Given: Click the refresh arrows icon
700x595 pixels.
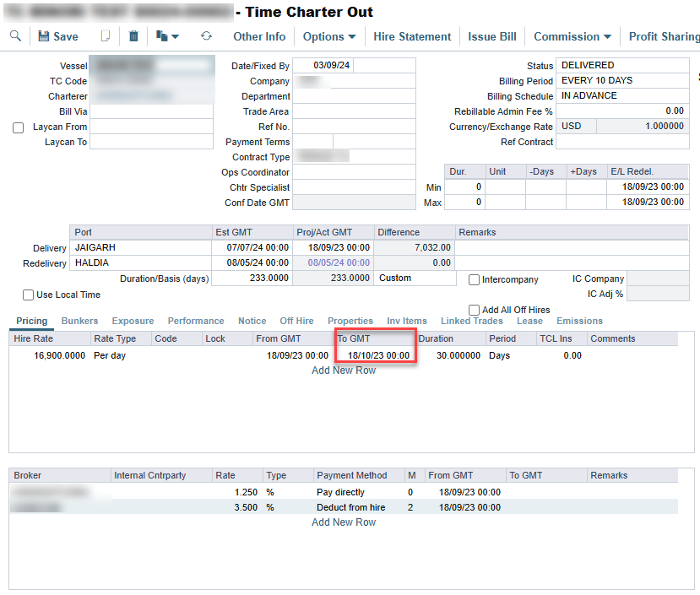Looking at the screenshot, I should pyautogui.click(x=206, y=36).
